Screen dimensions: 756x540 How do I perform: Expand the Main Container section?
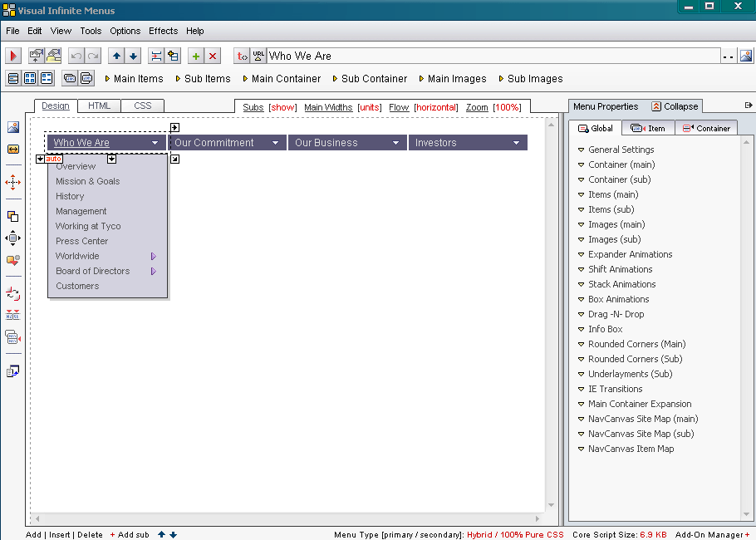[282, 79]
